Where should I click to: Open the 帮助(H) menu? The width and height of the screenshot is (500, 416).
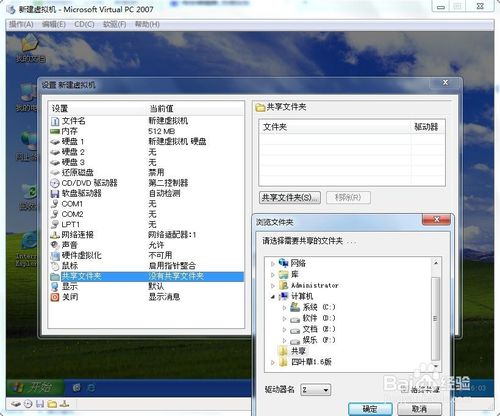[147, 24]
